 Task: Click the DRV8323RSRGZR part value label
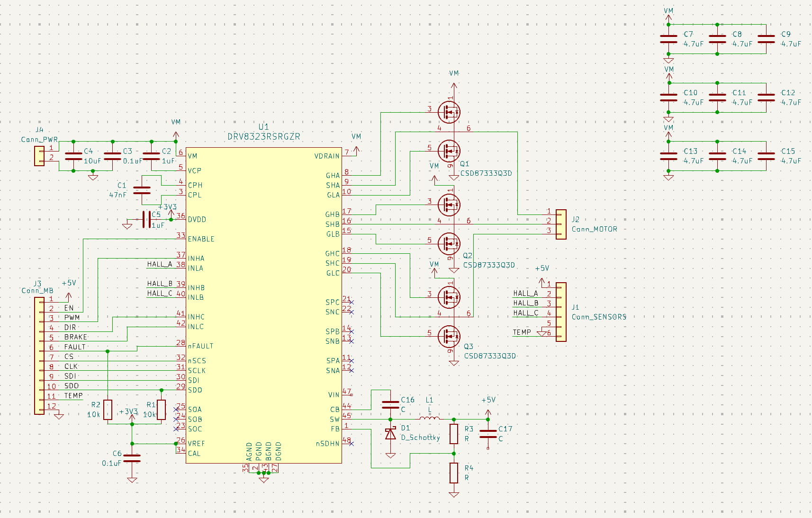click(264, 136)
